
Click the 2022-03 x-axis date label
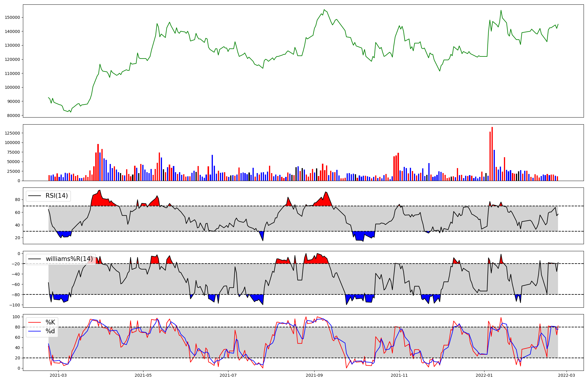coord(567,375)
